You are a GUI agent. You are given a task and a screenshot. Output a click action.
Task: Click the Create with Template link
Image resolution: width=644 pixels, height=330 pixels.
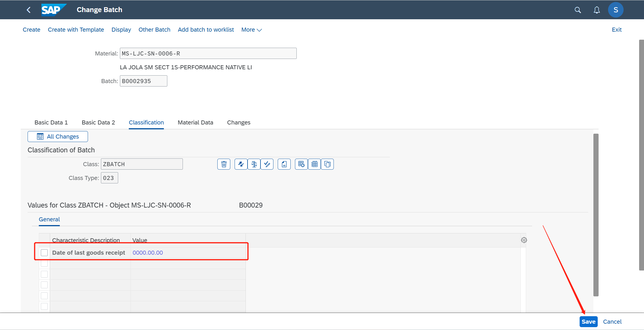[76, 30]
